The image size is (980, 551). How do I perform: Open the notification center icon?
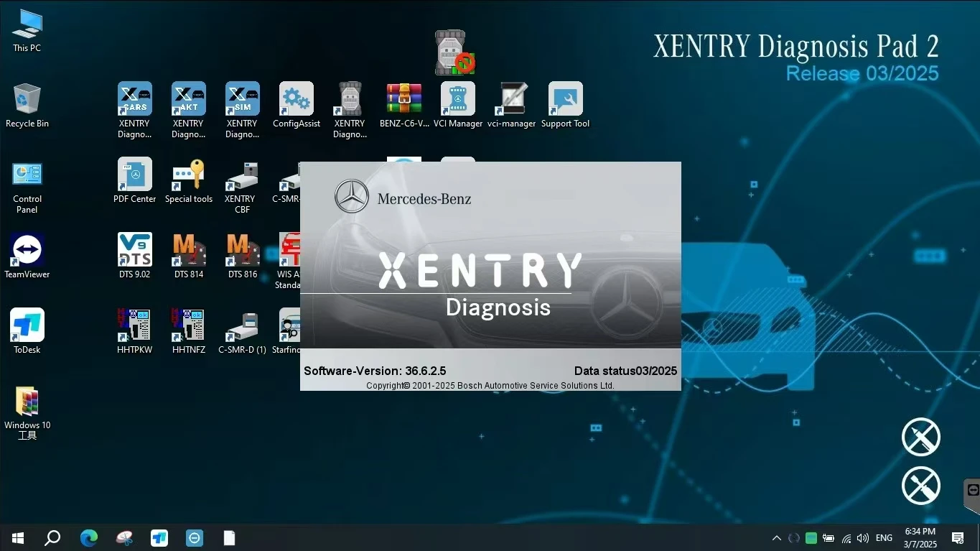[958, 538]
